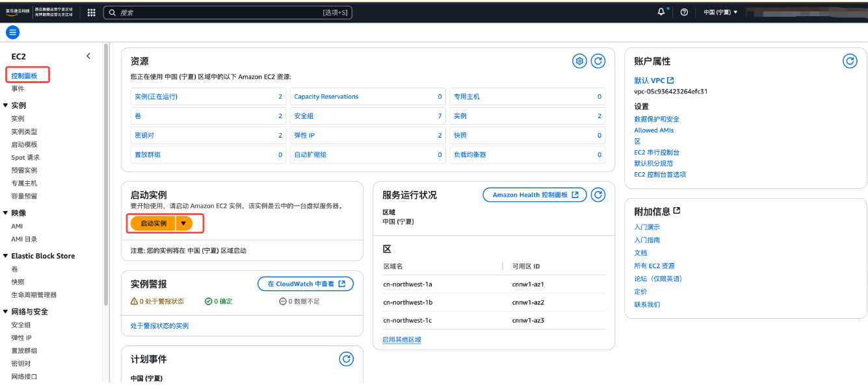Open 中国 (宁夏) region dropdown
The height and width of the screenshot is (389, 868).
tap(720, 12)
